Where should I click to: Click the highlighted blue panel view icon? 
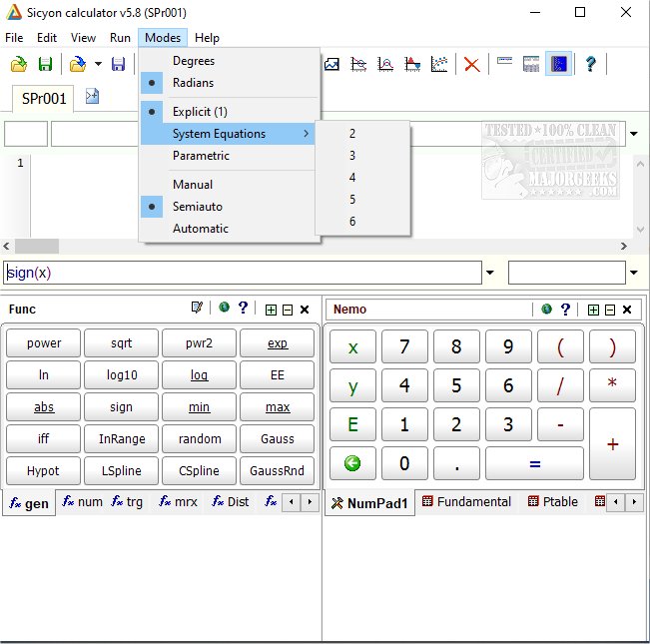point(558,64)
